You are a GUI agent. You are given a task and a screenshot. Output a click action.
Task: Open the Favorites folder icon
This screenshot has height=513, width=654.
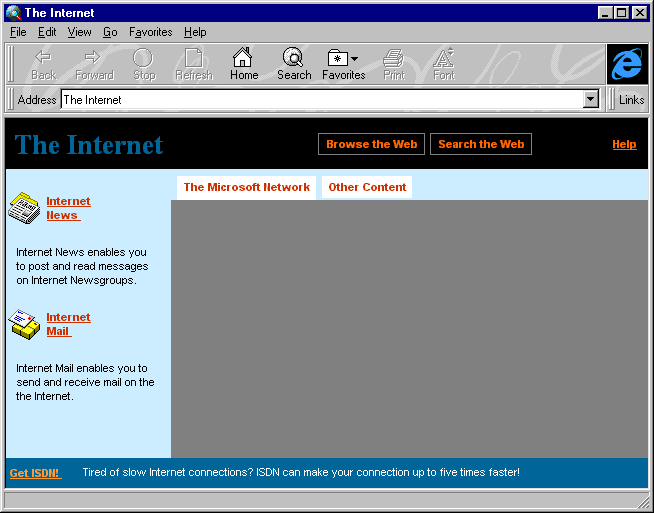(337, 58)
